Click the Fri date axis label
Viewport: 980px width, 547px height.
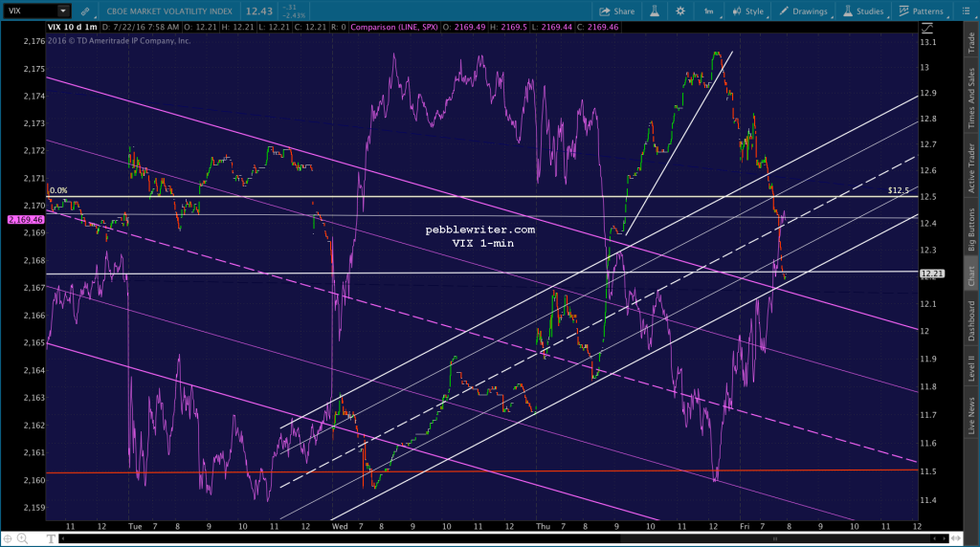(x=745, y=526)
